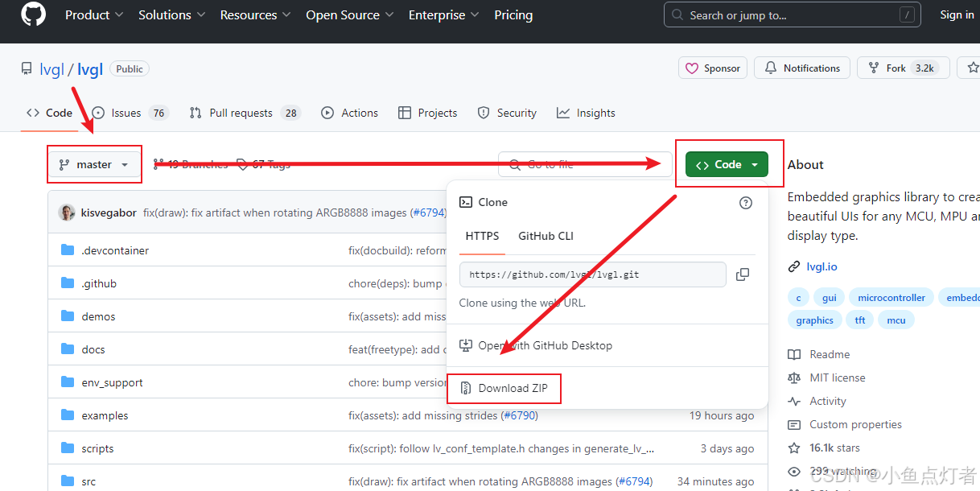Viewport: 980px width, 491px height.
Task: Click the repository icon beside lvgl
Action: pyautogui.click(x=27, y=69)
